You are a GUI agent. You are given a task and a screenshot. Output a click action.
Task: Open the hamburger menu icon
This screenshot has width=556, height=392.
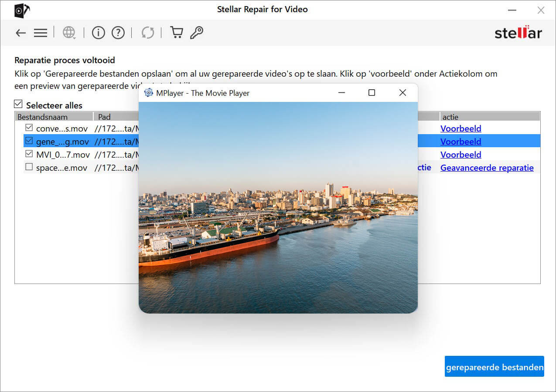tap(40, 33)
